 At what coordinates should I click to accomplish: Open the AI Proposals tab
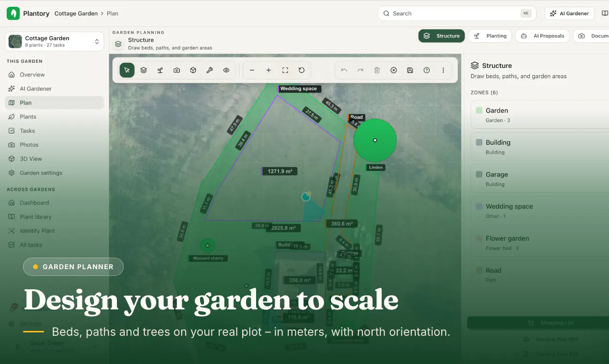click(x=543, y=36)
